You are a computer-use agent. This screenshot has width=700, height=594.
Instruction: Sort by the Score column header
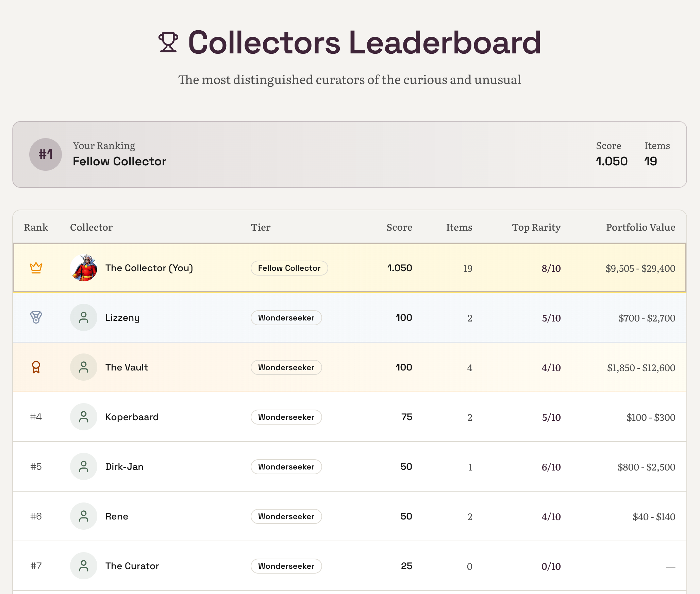[x=399, y=227]
